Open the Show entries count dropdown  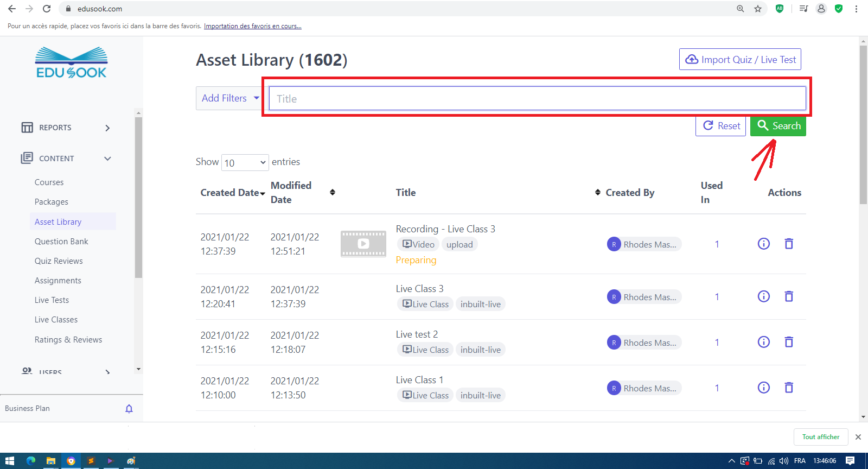(245, 162)
